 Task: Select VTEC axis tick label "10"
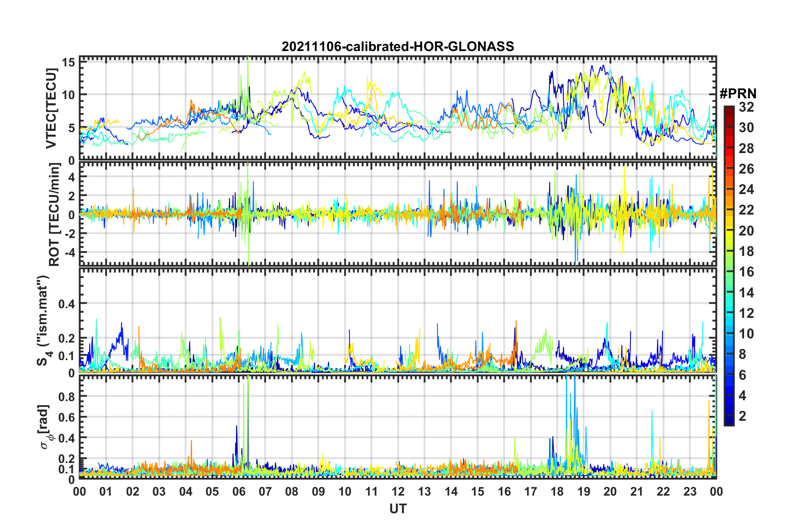(68, 95)
